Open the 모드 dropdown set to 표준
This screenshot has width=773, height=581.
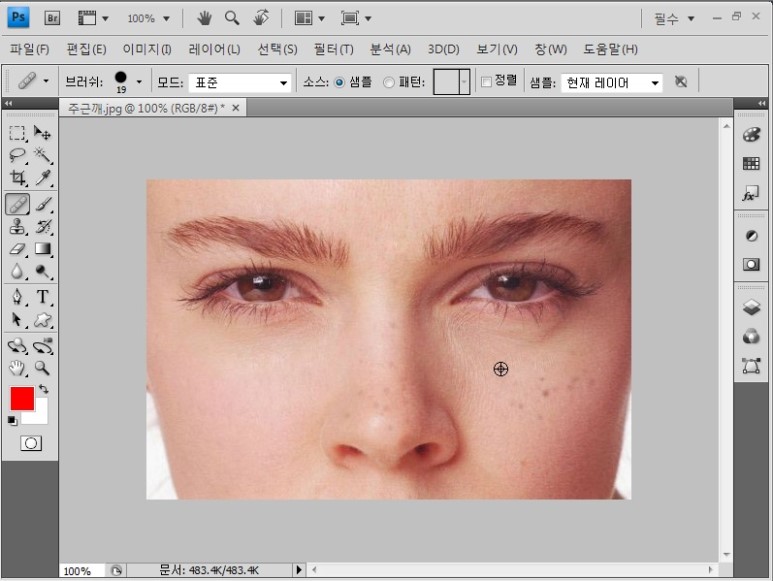point(238,82)
